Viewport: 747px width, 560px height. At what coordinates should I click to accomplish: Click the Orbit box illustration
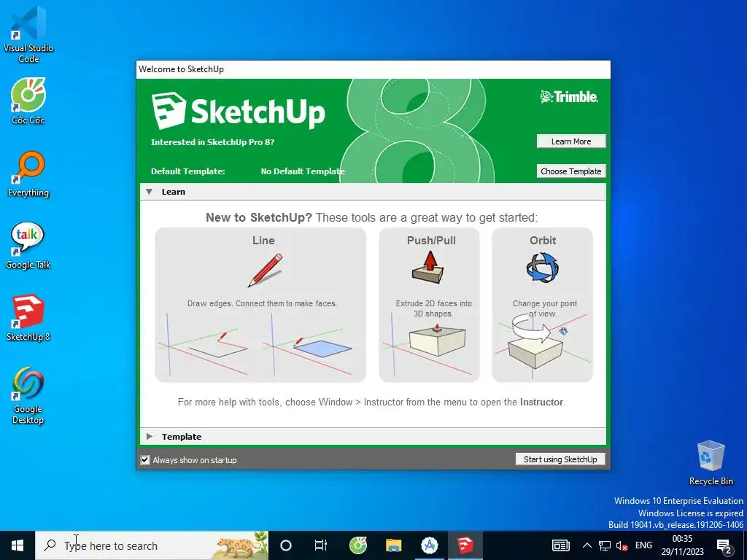543,345
